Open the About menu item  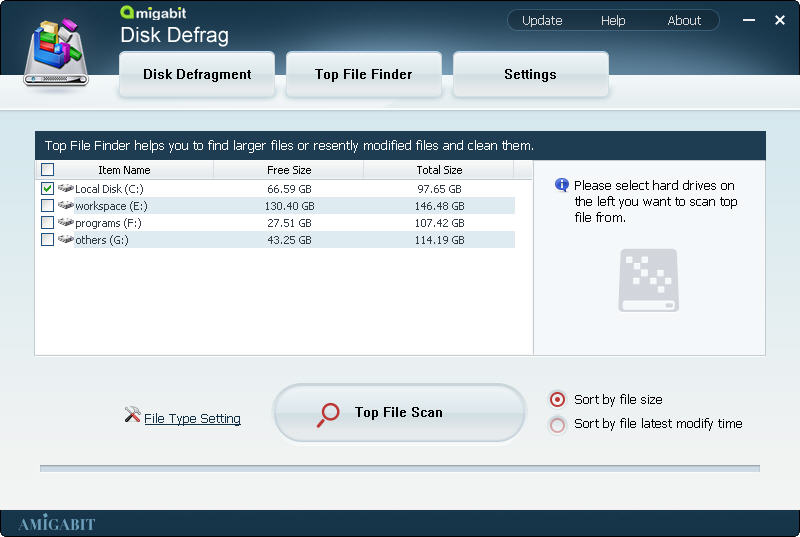point(684,21)
